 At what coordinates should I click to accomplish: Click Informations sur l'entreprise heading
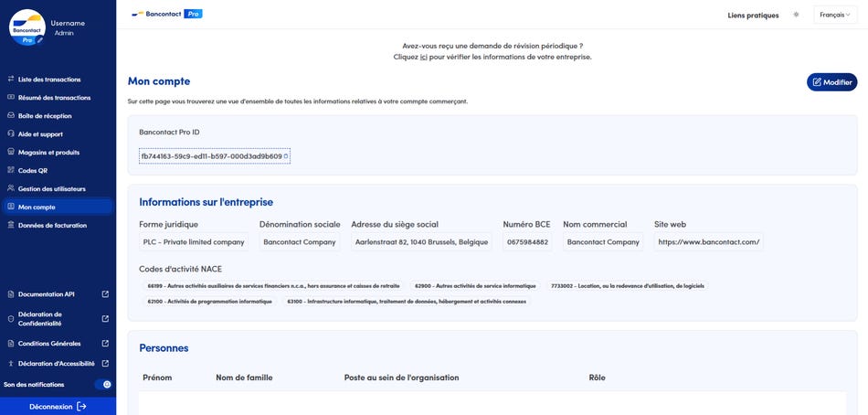click(206, 202)
